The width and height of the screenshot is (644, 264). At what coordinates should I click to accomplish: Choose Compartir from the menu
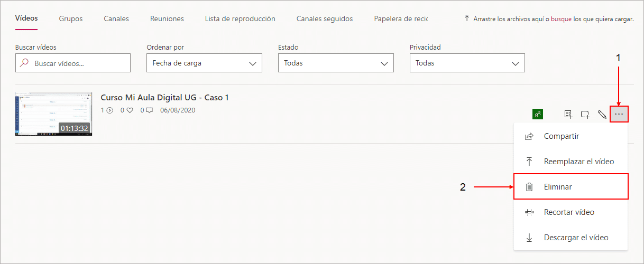coord(571,136)
